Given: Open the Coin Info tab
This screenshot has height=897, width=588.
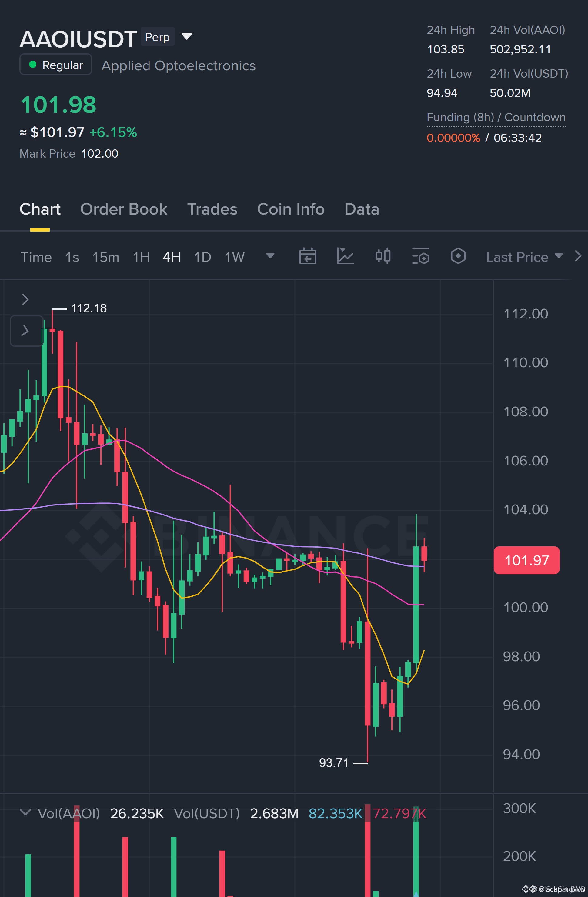Looking at the screenshot, I should (291, 209).
